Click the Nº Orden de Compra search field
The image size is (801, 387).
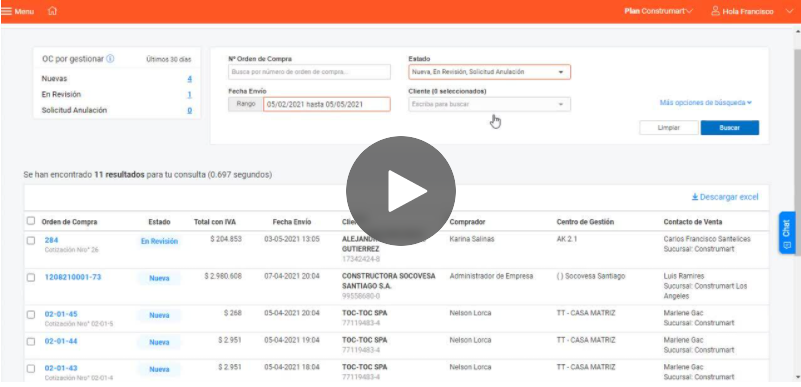(310, 72)
